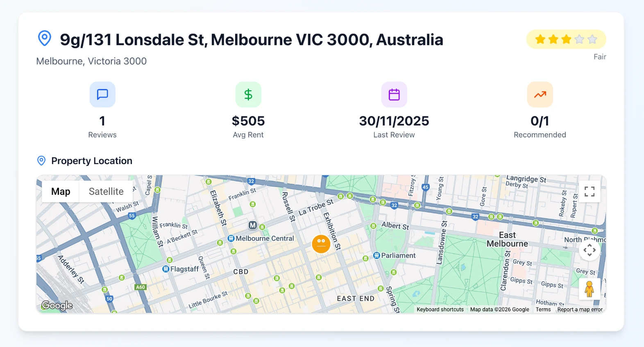This screenshot has width=644, height=347.
Task: Click the orange face property marker
Action: [x=321, y=244]
